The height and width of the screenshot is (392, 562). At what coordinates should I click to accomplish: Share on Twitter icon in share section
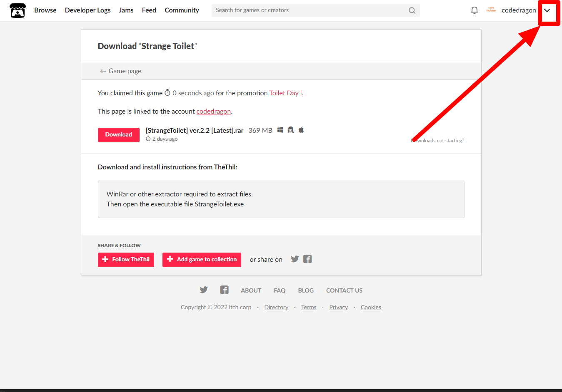[295, 259]
